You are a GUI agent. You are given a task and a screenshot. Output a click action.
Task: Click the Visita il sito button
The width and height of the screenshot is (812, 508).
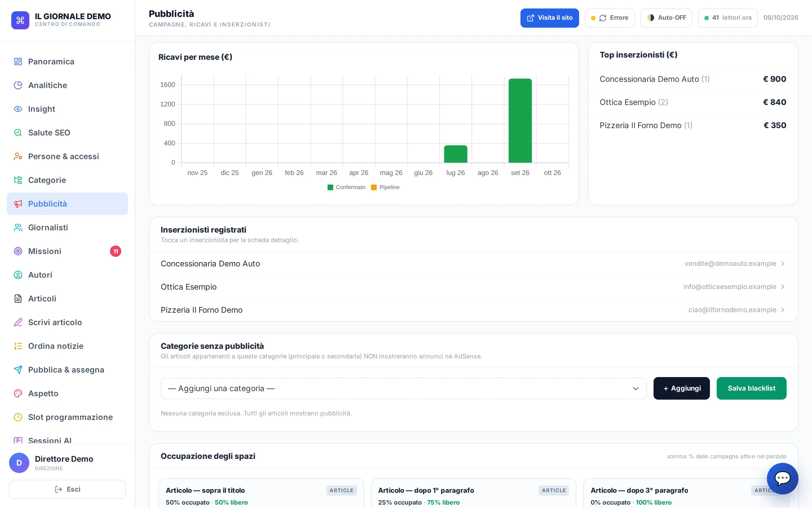click(549, 18)
